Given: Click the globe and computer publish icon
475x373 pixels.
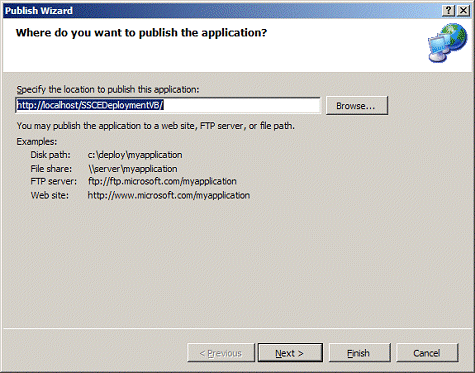Looking at the screenshot, I should click(447, 43).
